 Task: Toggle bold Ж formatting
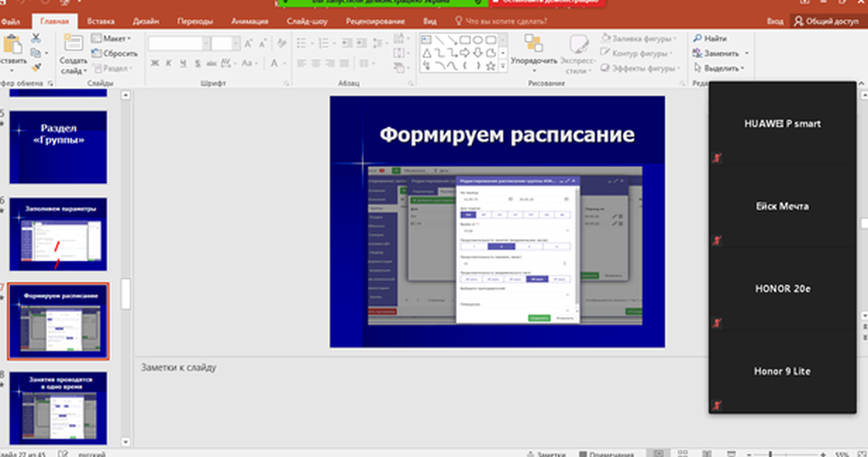point(156,63)
